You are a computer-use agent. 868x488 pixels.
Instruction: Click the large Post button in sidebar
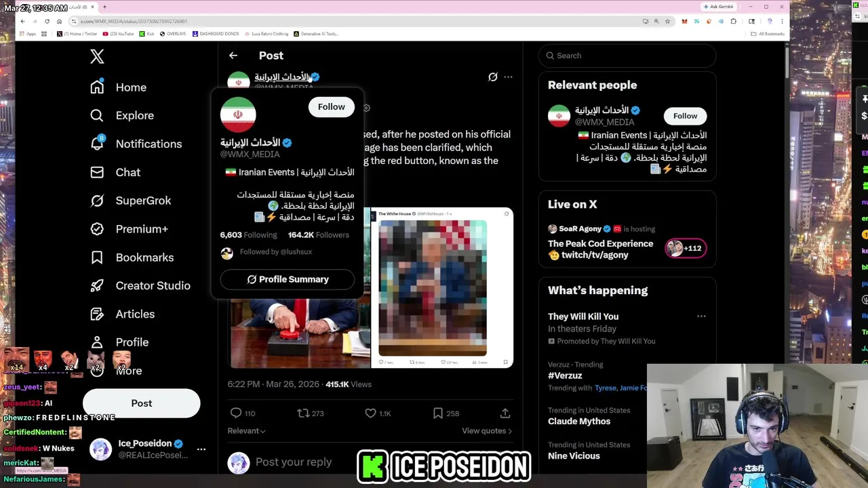point(142,403)
